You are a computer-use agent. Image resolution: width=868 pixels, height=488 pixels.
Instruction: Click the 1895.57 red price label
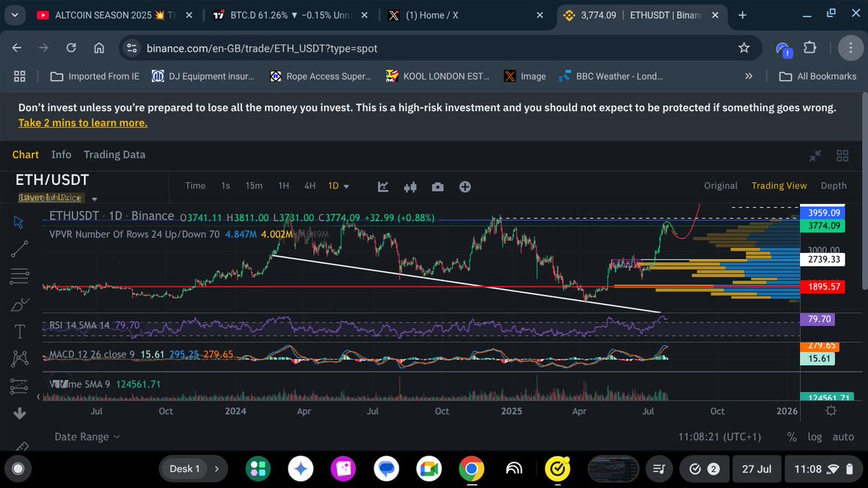coord(823,287)
